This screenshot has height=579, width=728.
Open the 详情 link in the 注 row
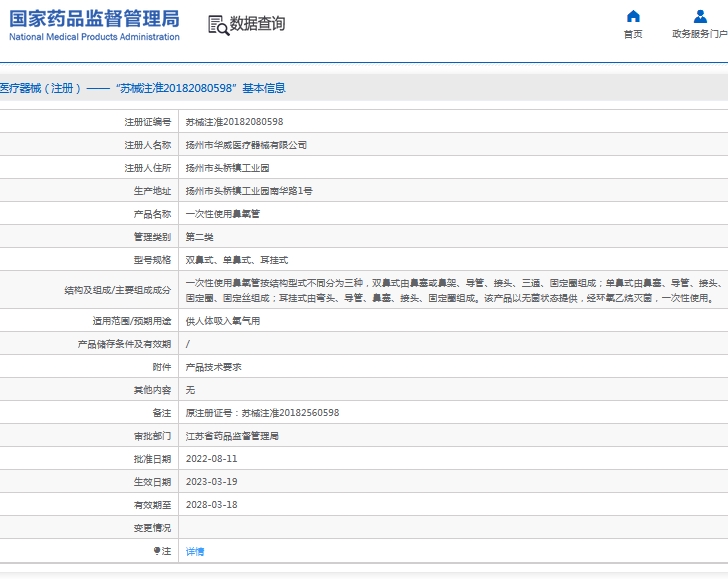point(195,551)
